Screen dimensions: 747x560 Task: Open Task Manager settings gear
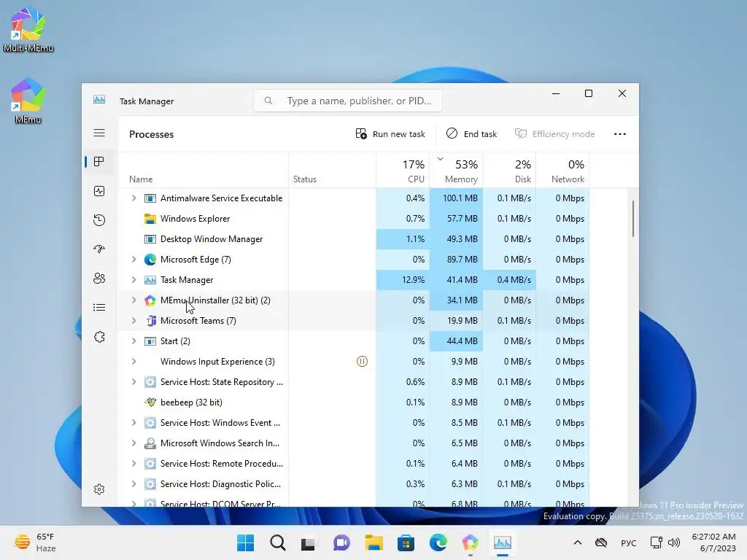click(99, 489)
